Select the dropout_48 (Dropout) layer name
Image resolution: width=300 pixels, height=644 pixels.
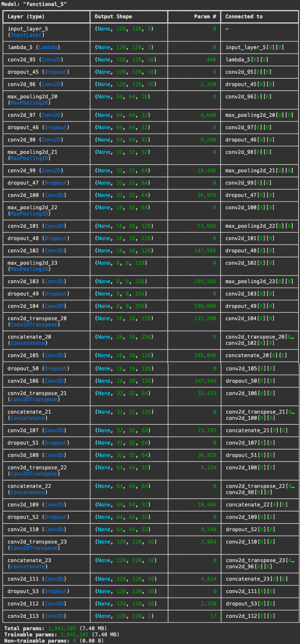click(x=38, y=238)
